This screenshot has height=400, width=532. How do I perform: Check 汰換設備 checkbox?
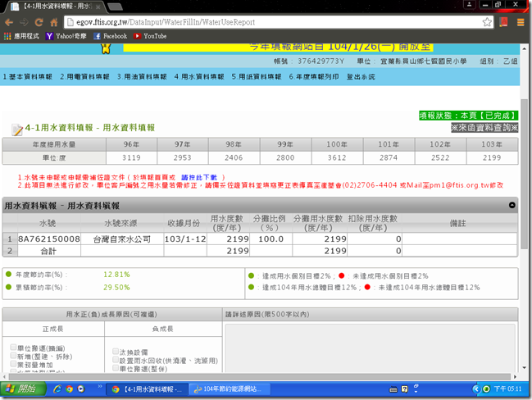coord(116,351)
